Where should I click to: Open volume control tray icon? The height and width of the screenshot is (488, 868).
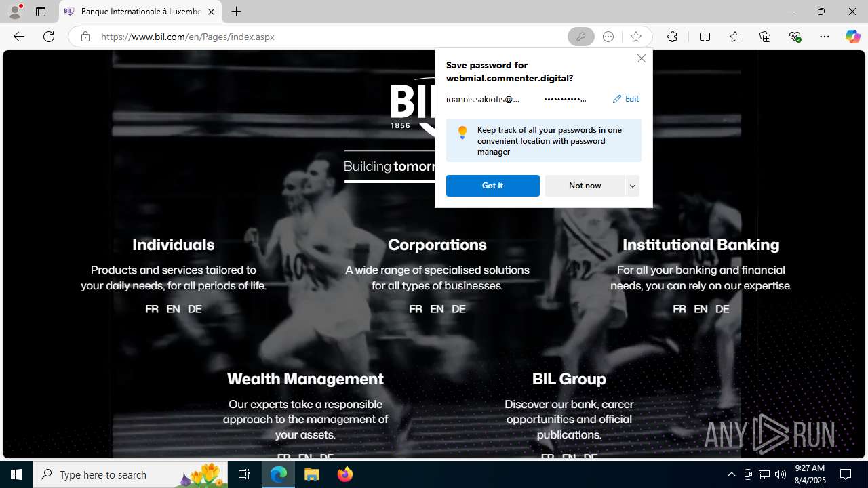[x=781, y=474]
